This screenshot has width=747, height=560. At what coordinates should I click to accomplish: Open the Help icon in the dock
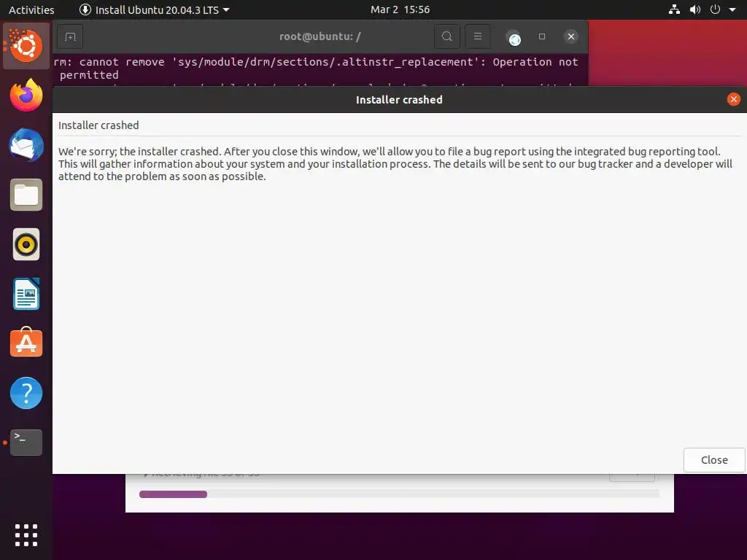pos(26,393)
